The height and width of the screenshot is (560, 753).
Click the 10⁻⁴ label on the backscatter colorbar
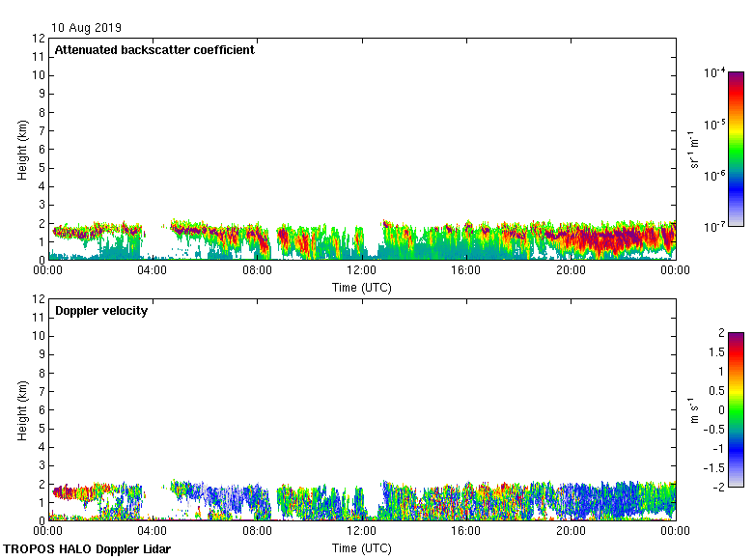click(x=713, y=73)
